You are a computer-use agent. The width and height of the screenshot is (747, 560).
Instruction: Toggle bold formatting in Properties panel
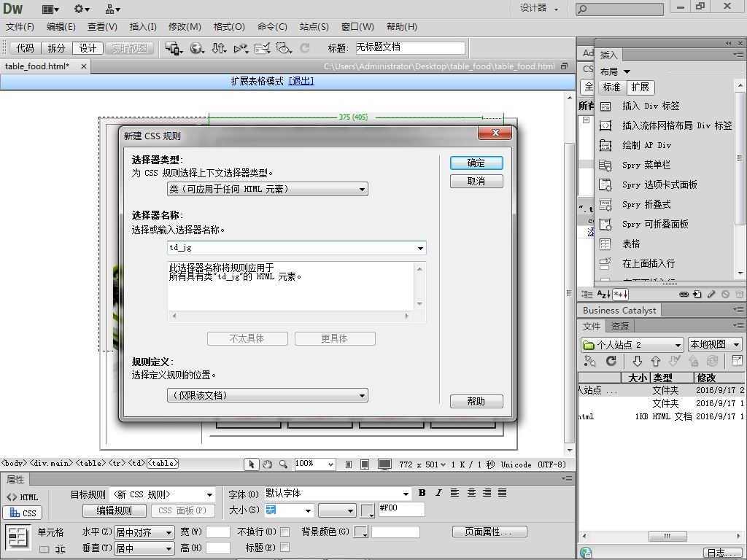point(422,493)
